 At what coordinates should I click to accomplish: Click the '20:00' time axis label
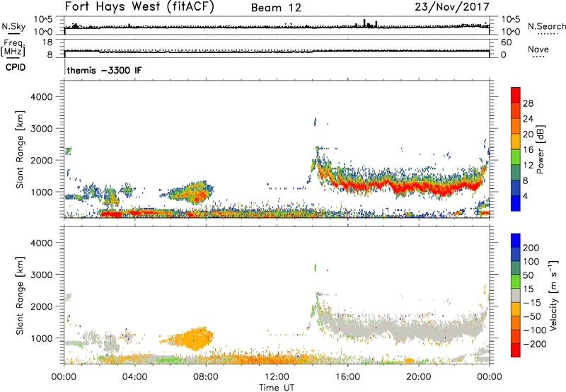pos(418,377)
